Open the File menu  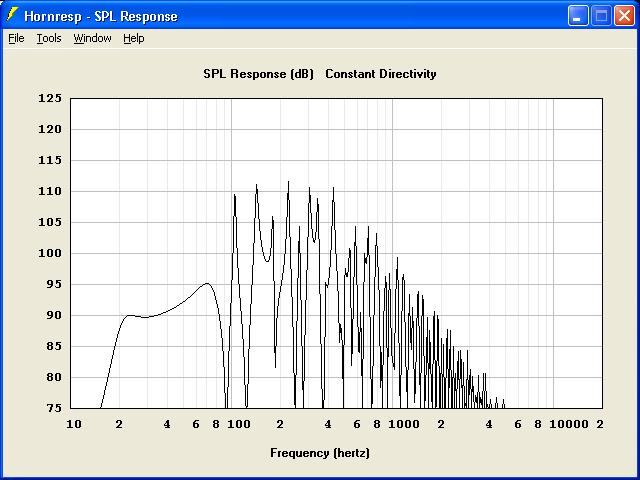coord(16,38)
